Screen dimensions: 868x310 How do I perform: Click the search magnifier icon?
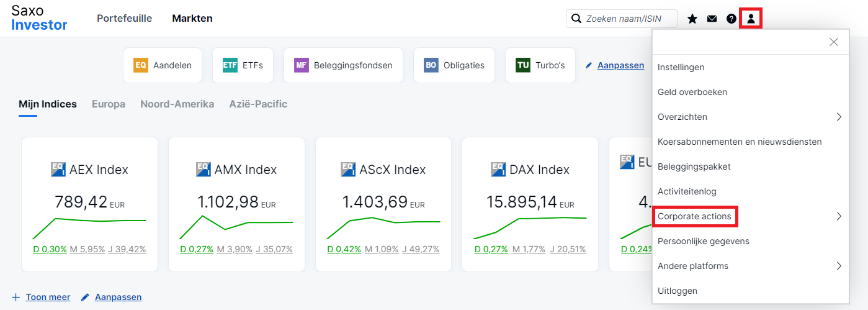[576, 19]
